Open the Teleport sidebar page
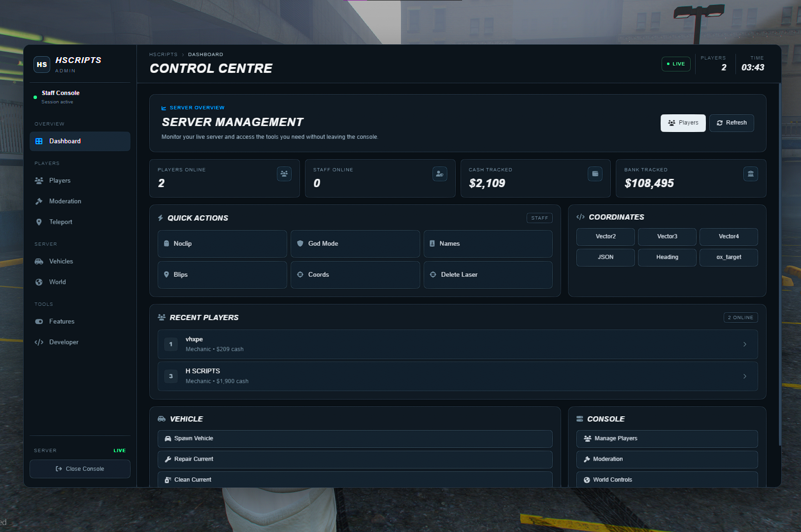801x532 pixels. 80,222
